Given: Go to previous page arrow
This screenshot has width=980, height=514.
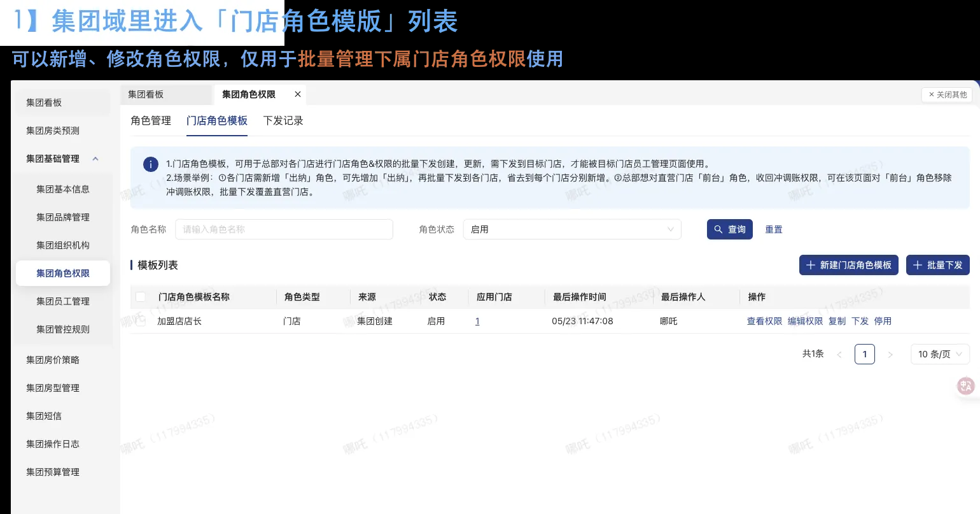Looking at the screenshot, I should tap(839, 354).
